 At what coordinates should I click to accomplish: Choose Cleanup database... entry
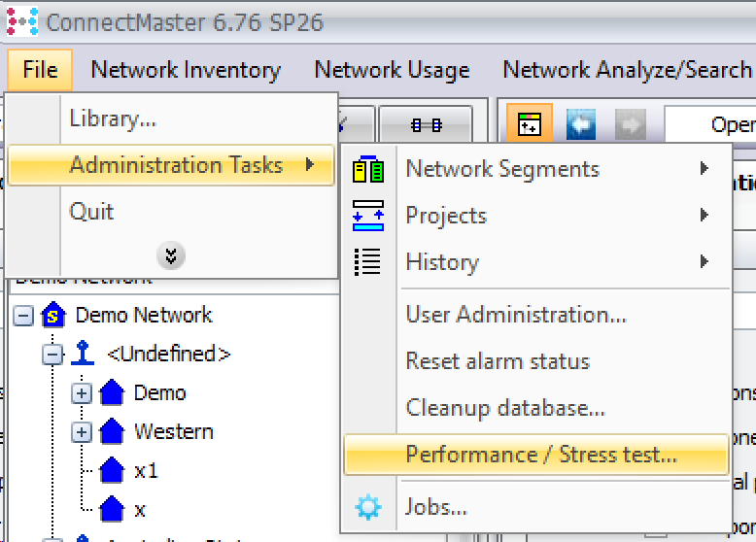click(x=536, y=408)
